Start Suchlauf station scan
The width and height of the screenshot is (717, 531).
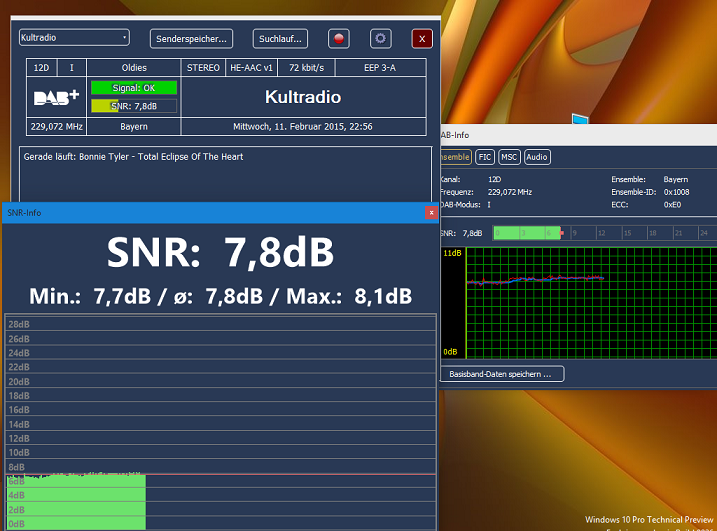(279, 39)
